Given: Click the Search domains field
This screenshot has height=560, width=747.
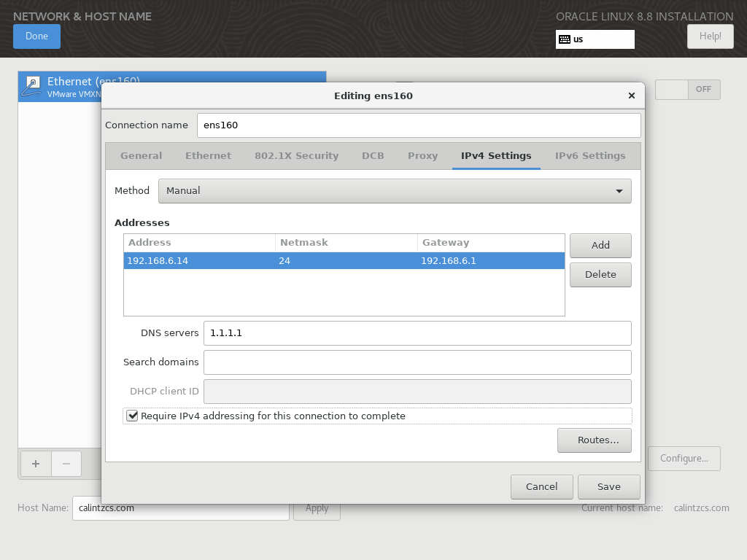Looking at the screenshot, I should [417, 362].
